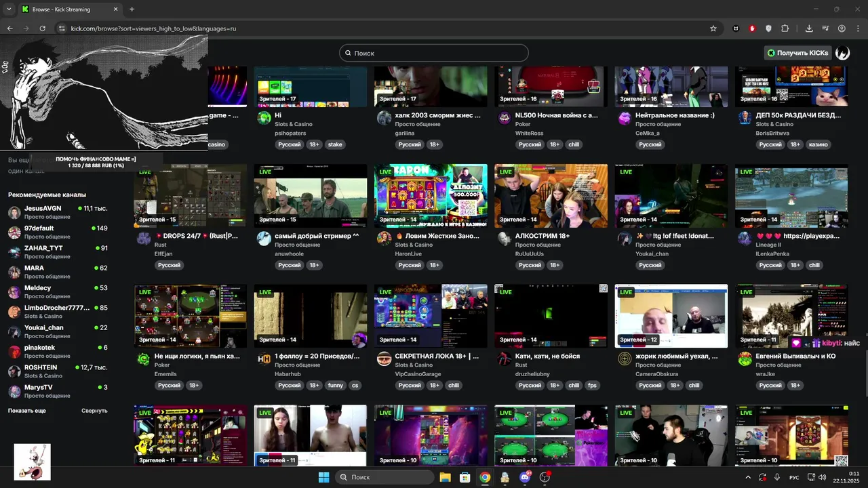Open volume control in system tray
The height and width of the screenshot is (488, 868).
coord(822,477)
